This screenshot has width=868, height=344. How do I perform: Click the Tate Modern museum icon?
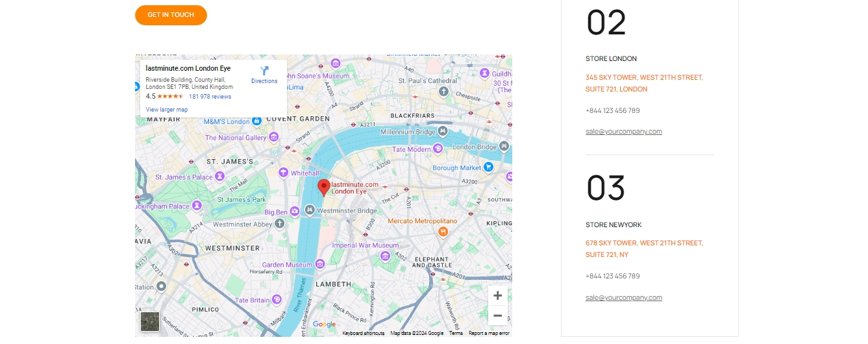click(x=438, y=149)
